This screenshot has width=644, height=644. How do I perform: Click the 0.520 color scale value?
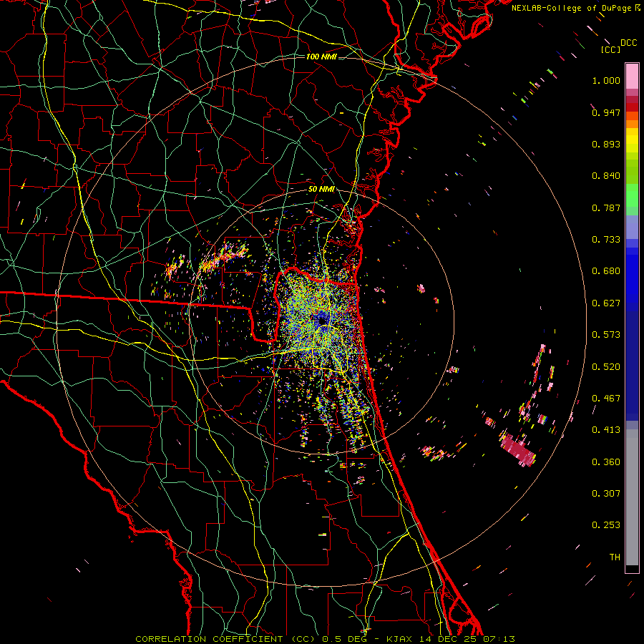pos(606,367)
